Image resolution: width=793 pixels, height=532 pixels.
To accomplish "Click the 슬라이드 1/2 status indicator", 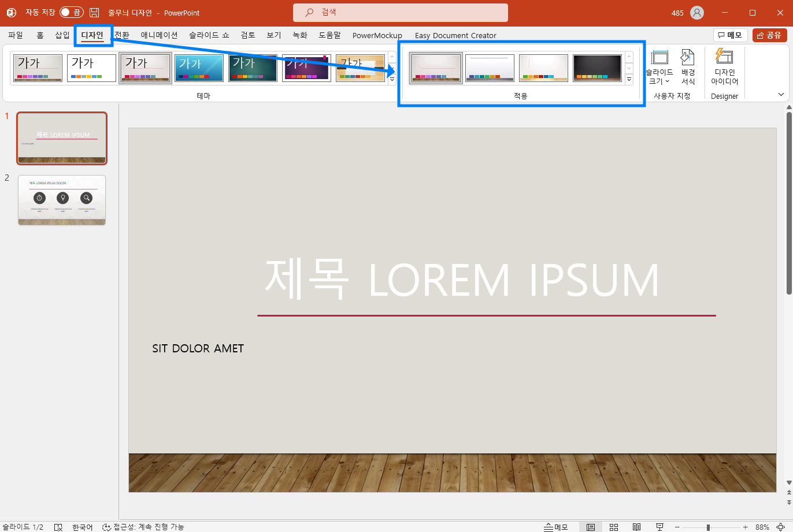I will [x=23, y=527].
